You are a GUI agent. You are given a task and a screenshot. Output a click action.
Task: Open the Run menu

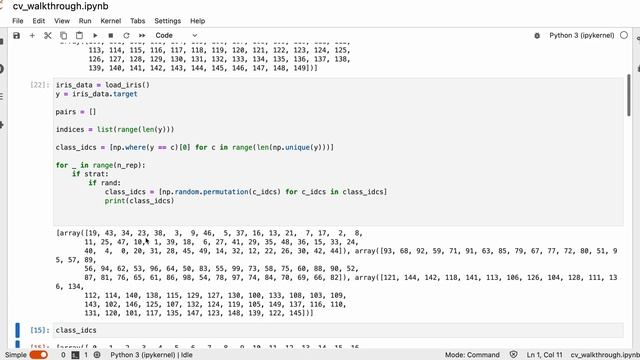click(85, 21)
